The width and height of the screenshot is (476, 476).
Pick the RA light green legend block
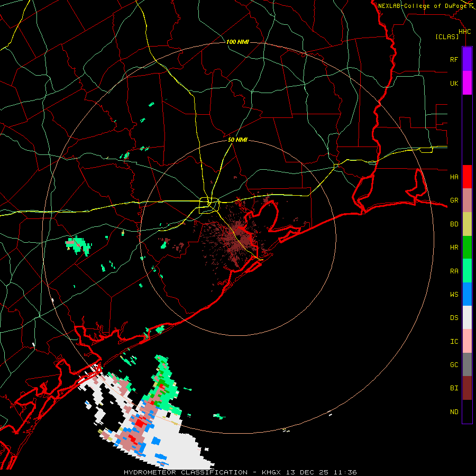point(467,271)
